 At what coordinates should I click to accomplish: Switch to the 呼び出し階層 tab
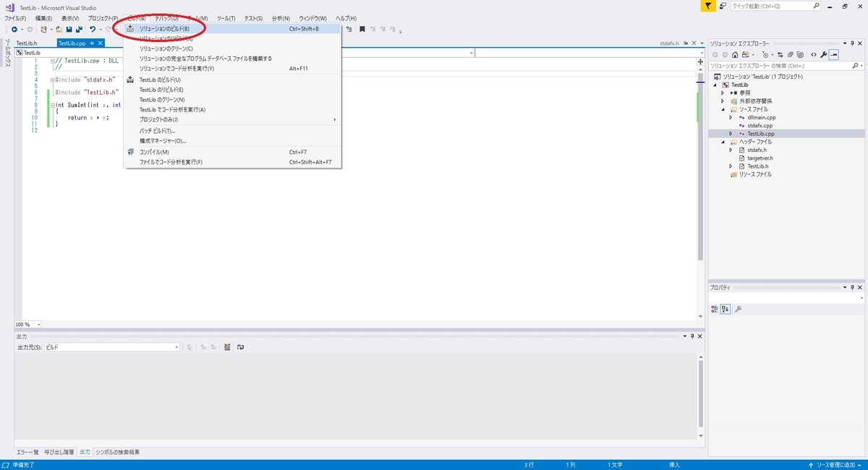pos(59,452)
